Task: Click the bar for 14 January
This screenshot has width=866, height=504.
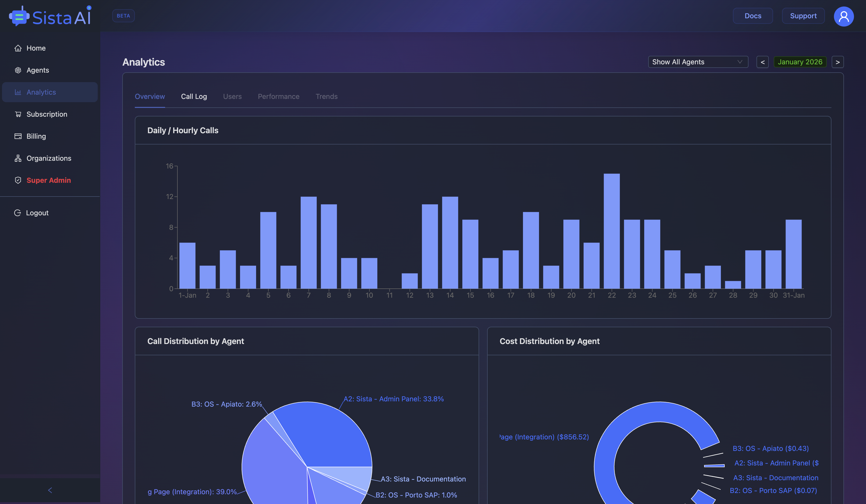Action: click(450, 243)
